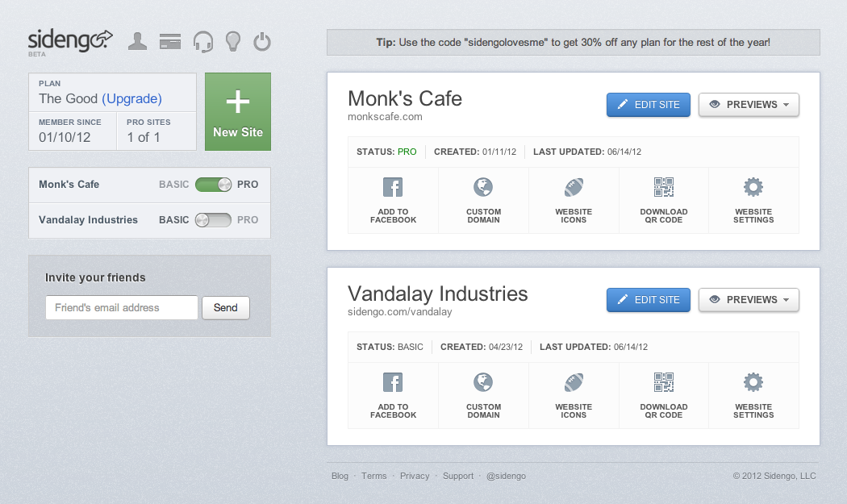Click Edit Site for Monk's Cafe
Viewport: 847px width, 504px height.
click(648, 104)
